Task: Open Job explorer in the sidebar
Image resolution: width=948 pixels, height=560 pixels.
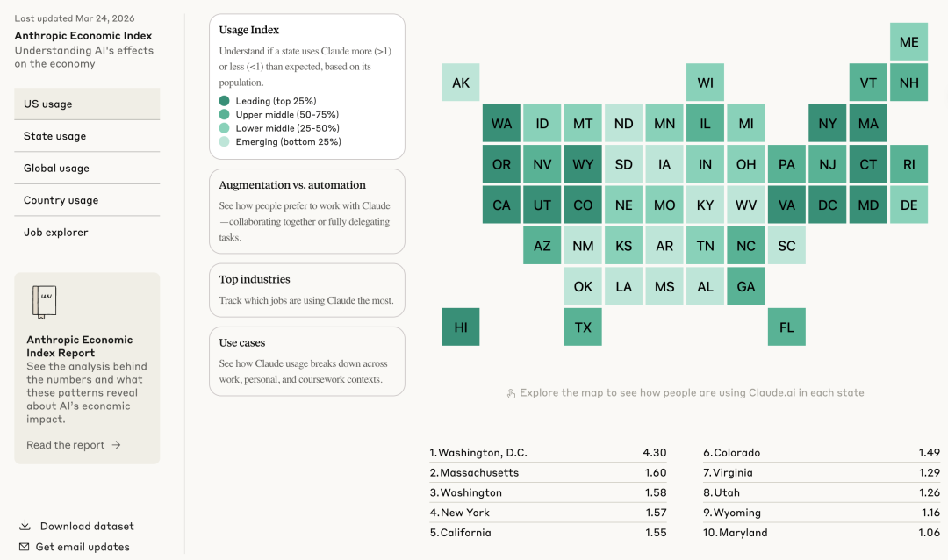Action: (87, 233)
